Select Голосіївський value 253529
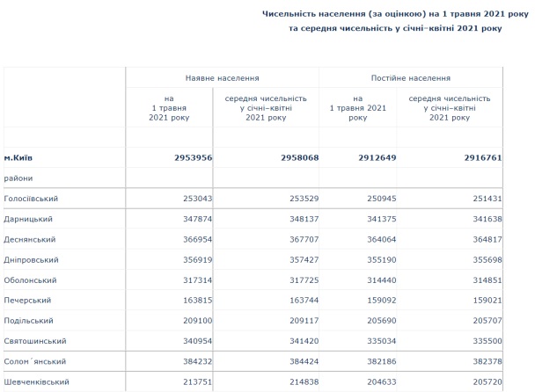535x392 pixels. [x=304, y=199]
